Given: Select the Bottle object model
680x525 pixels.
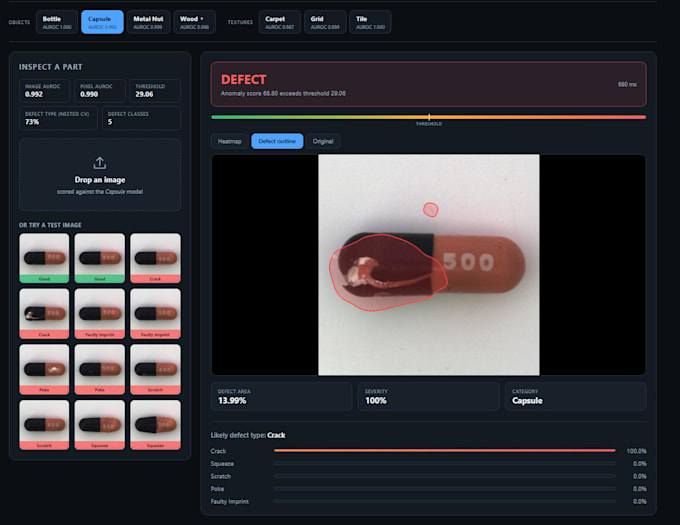Looking at the screenshot, I should pyautogui.click(x=57, y=22).
